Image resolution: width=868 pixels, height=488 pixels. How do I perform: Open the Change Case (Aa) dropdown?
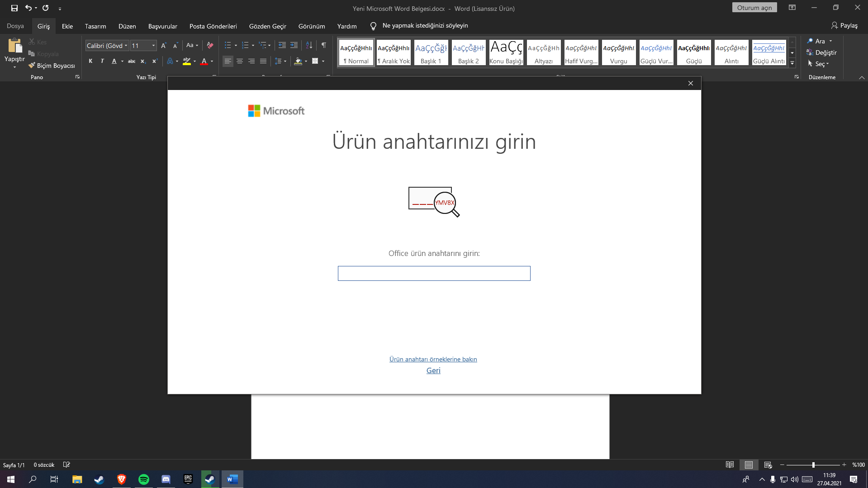[x=192, y=45]
